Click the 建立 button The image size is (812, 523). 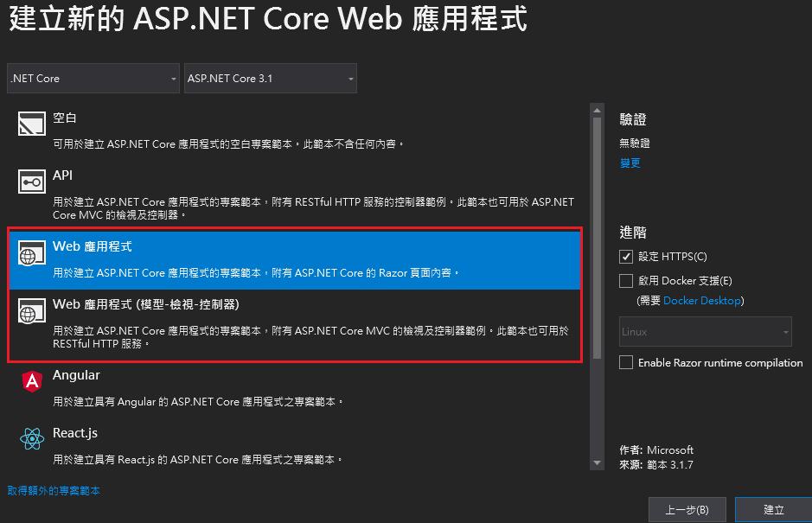pyautogui.click(x=774, y=509)
